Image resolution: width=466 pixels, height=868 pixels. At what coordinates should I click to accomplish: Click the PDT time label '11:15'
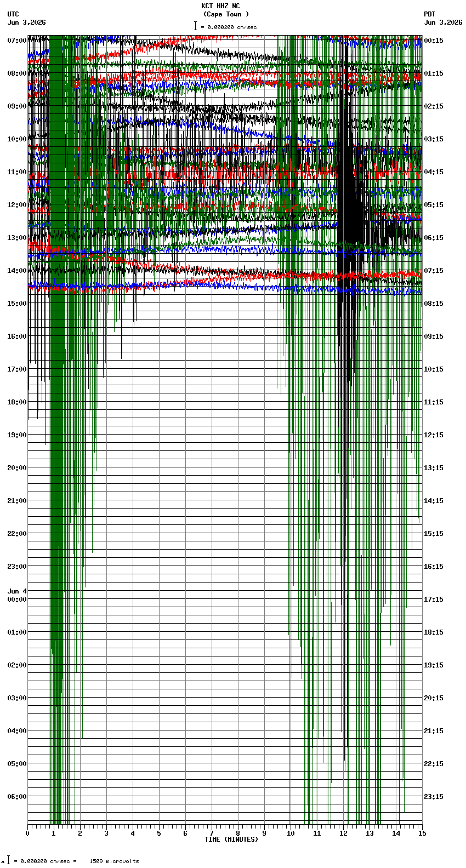(434, 402)
